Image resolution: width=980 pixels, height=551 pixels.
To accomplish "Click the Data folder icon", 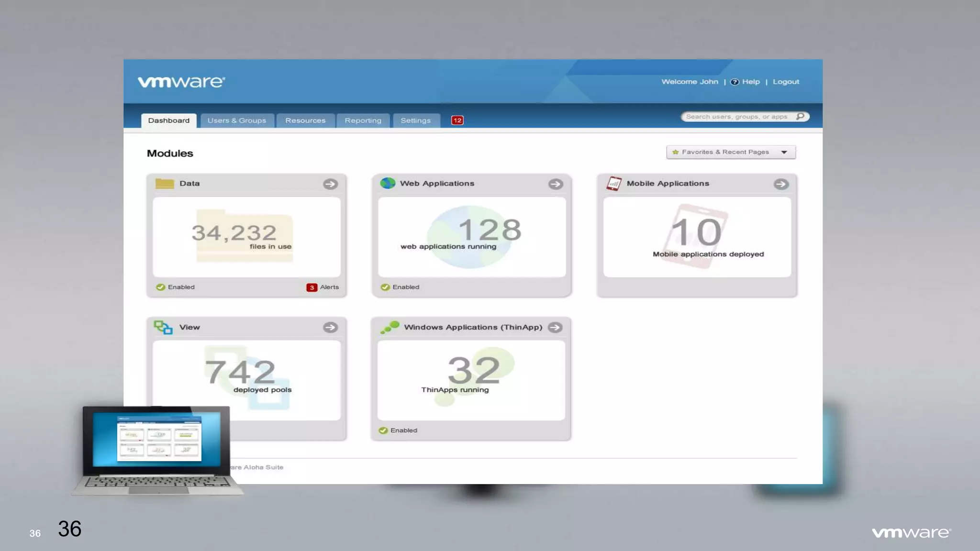I will 165,184.
